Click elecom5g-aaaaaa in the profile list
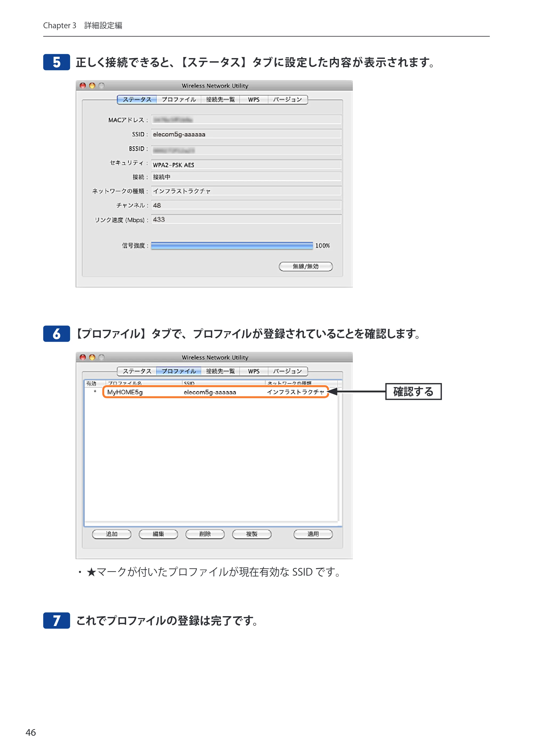 [210, 392]
